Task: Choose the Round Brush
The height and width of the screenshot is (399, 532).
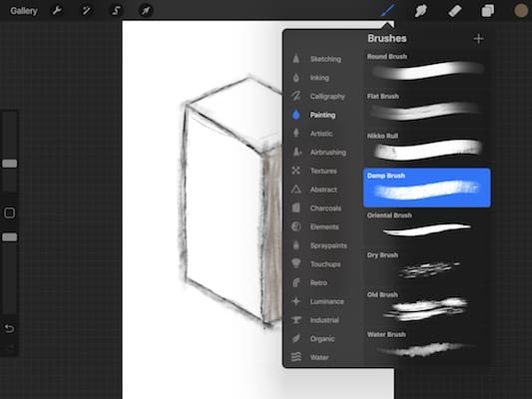Action: [427, 68]
